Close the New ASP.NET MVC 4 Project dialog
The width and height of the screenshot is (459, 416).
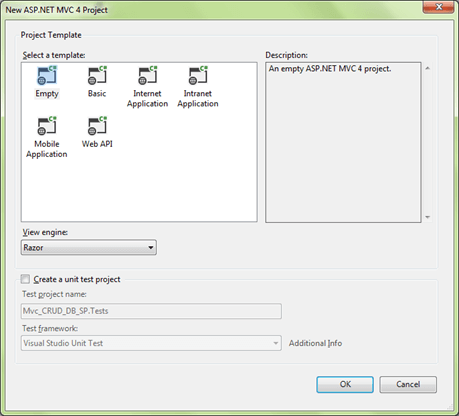(x=438, y=7)
